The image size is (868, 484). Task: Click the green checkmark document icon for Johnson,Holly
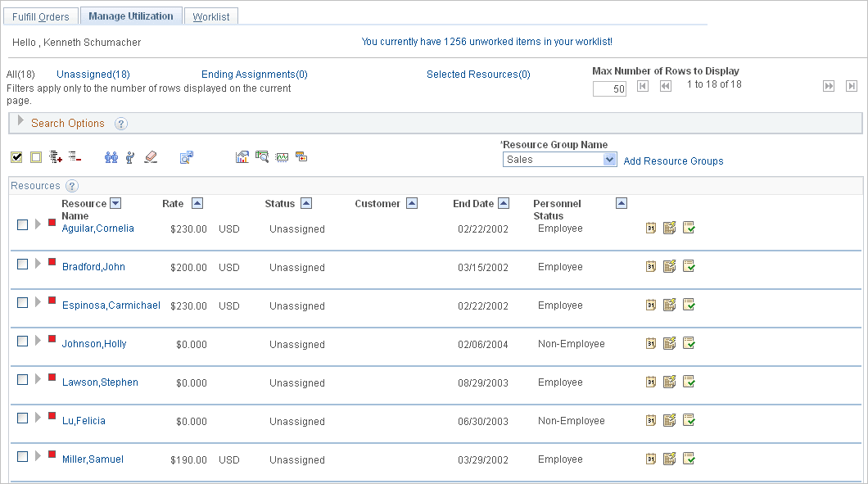(689, 343)
